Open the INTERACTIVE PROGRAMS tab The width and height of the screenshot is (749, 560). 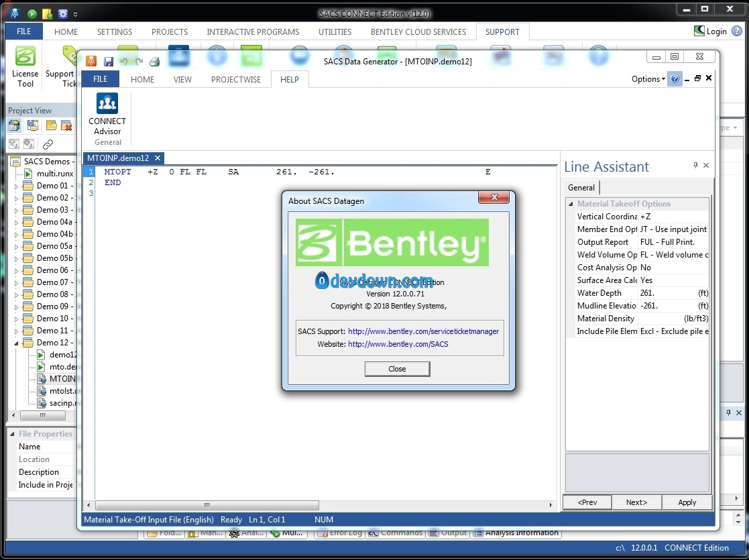click(253, 32)
